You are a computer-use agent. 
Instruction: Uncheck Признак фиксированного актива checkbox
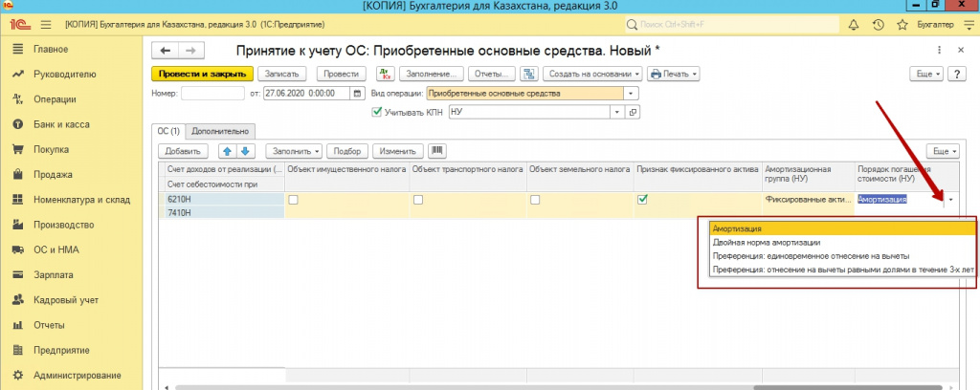coord(642,200)
